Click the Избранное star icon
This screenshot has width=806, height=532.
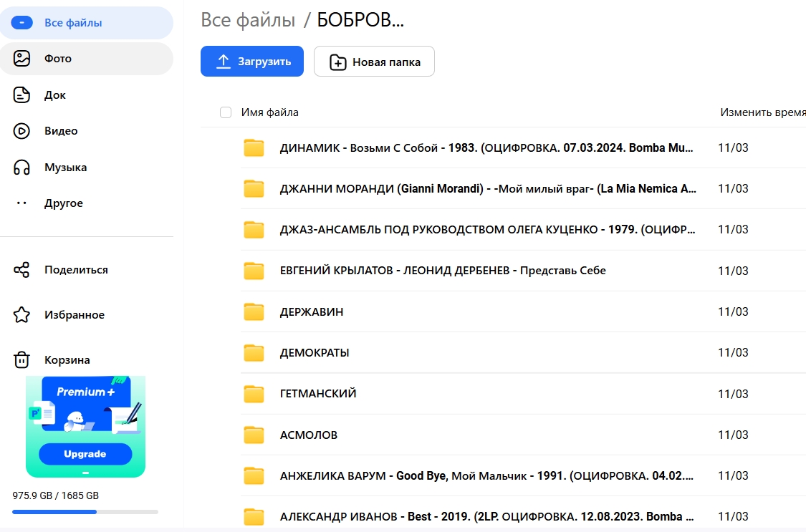[21, 315]
